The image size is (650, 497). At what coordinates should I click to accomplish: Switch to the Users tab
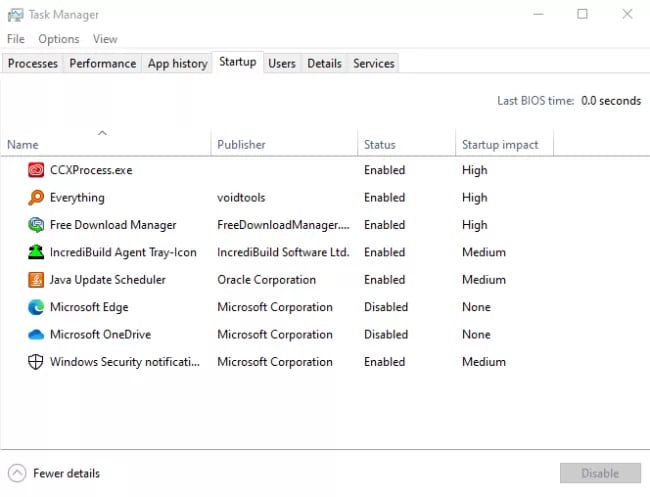[x=282, y=63]
